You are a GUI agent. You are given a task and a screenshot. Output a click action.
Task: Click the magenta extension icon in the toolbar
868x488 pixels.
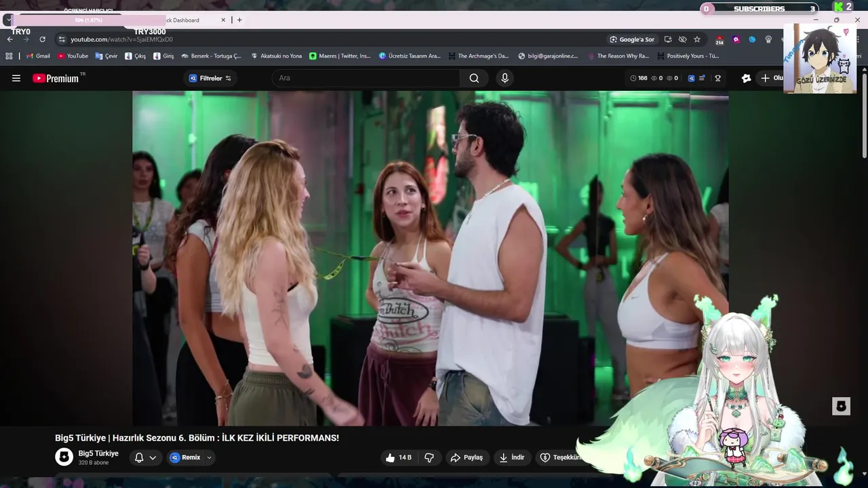click(x=736, y=39)
